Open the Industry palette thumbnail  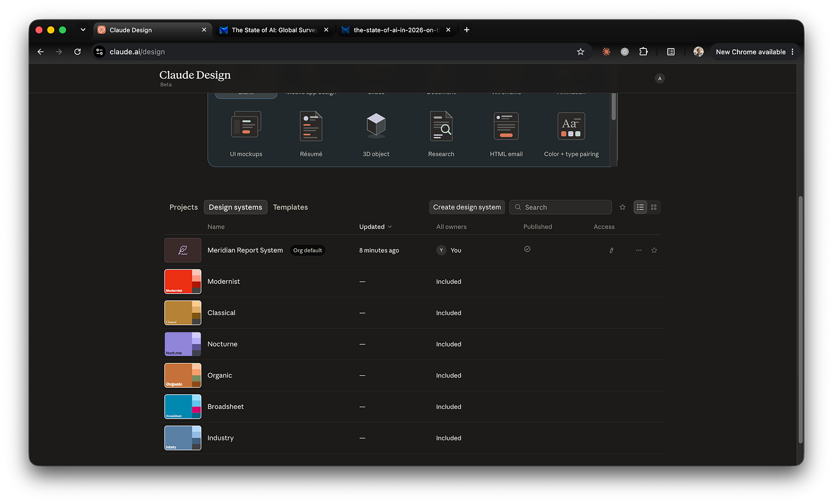(183, 438)
